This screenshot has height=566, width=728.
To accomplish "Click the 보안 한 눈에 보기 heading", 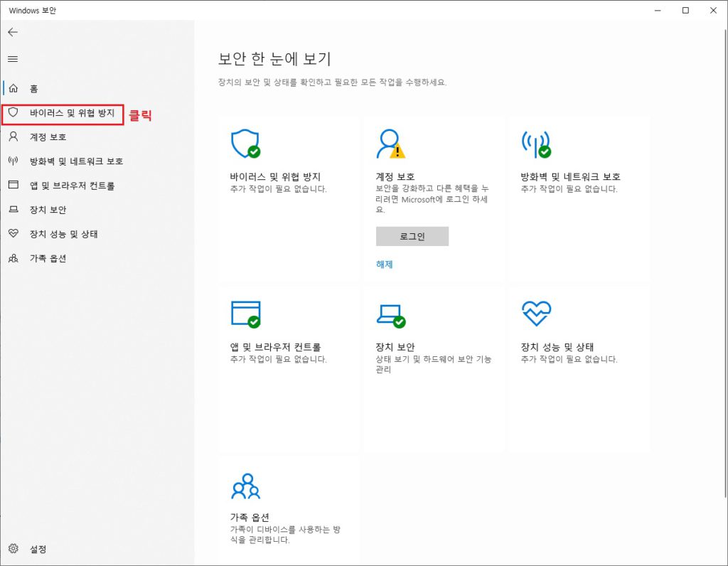I will click(x=274, y=58).
